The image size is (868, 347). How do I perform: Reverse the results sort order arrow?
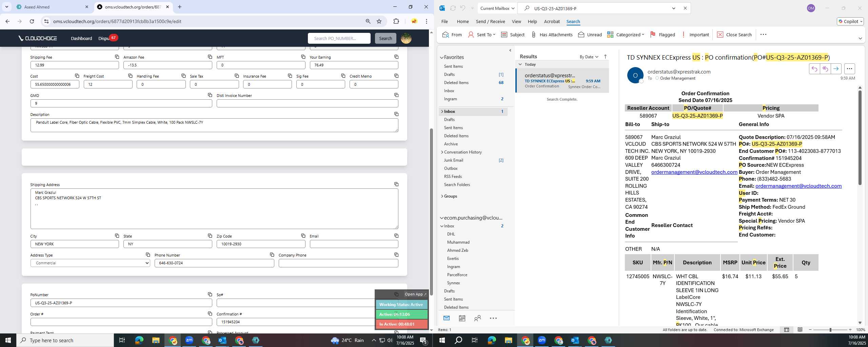point(605,57)
